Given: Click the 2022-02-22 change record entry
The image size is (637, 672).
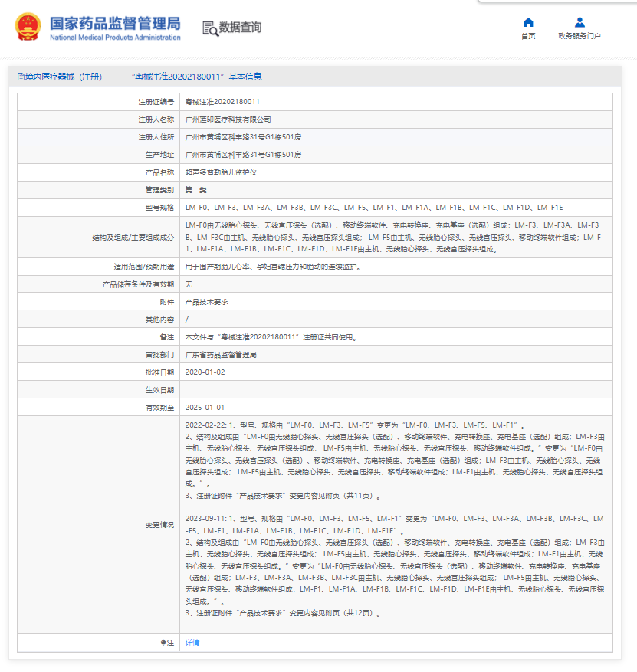Looking at the screenshot, I should [x=395, y=461].
